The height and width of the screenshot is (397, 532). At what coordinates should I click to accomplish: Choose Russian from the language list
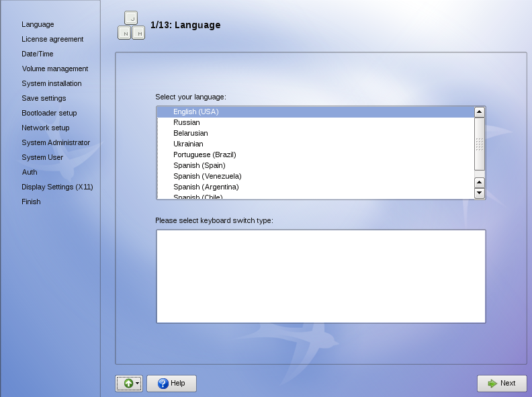186,122
